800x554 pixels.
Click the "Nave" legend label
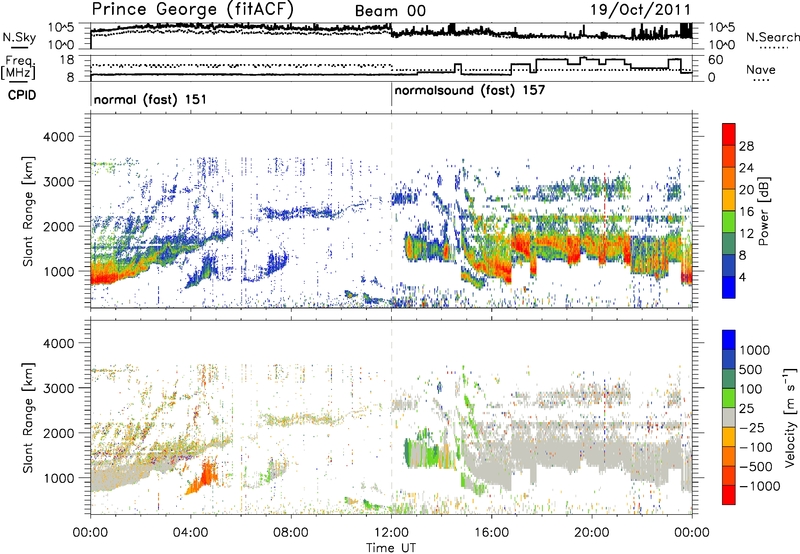pos(760,70)
